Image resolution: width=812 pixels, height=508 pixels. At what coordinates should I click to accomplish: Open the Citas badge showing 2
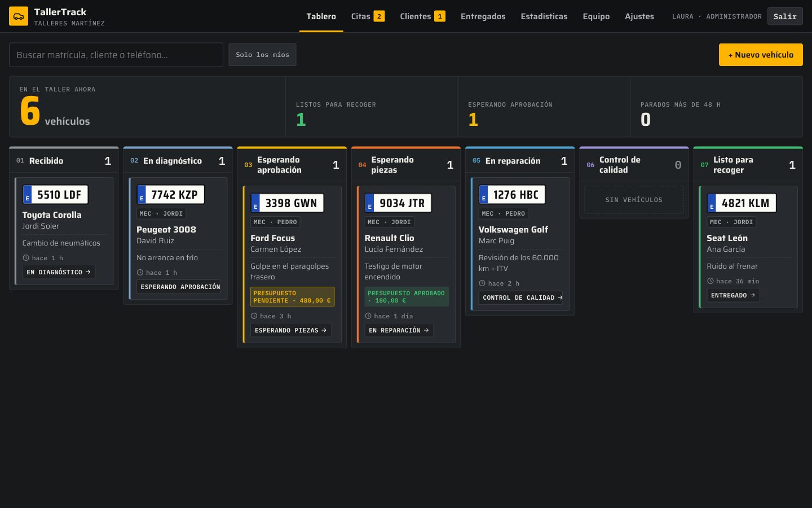[379, 16]
